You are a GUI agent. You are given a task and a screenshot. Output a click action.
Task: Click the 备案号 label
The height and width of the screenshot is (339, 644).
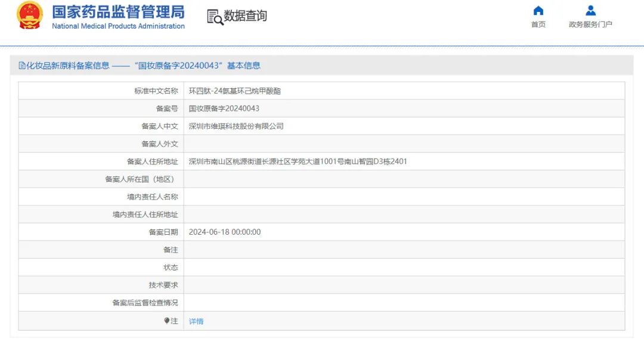click(x=167, y=109)
